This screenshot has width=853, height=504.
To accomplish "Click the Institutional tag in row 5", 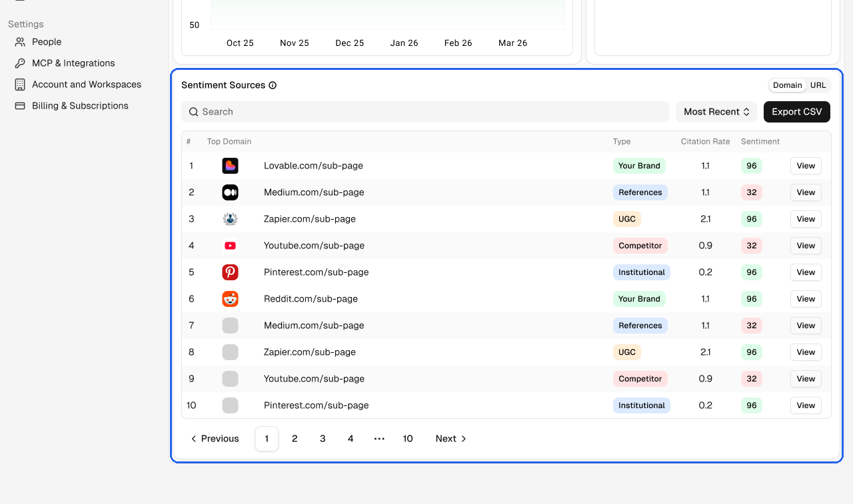I will (642, 272).
